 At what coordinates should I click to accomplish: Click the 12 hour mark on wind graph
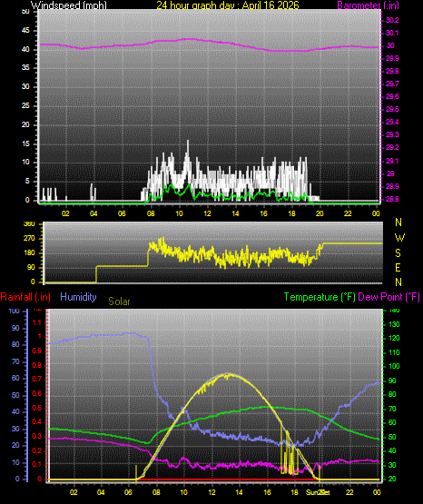(208, 213)
